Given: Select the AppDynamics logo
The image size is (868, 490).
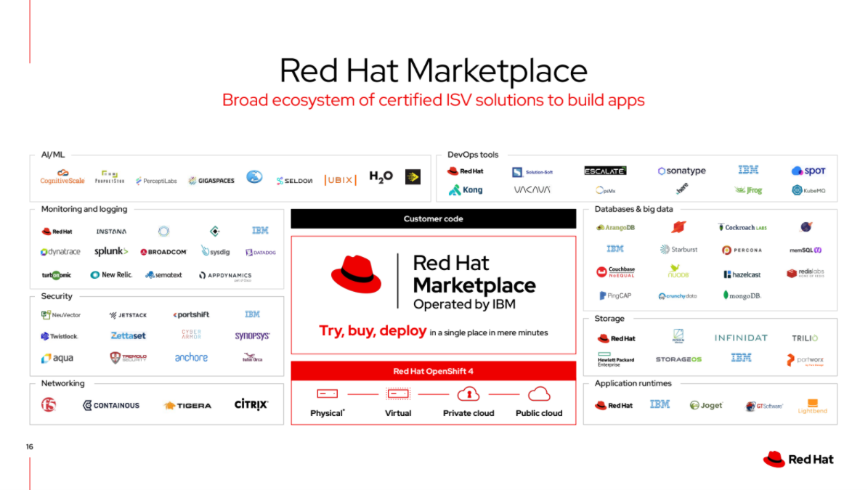Looking at the screenshot, I should 225,275.
